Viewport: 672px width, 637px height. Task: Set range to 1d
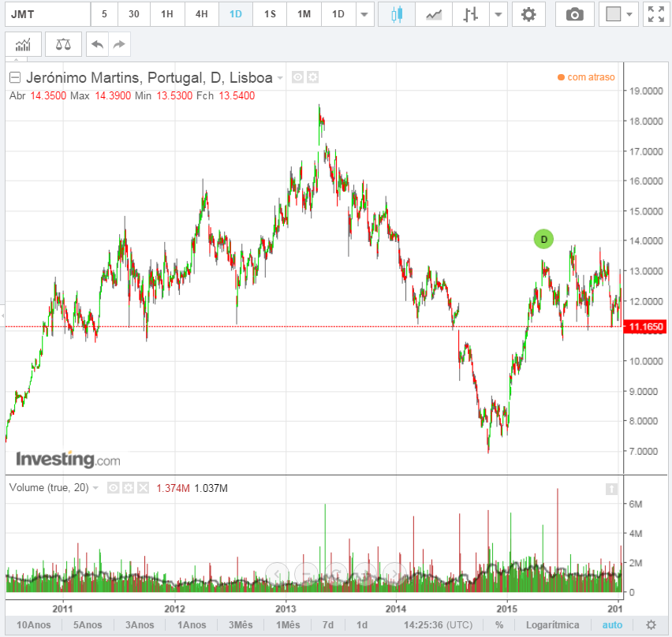[362, 625]
